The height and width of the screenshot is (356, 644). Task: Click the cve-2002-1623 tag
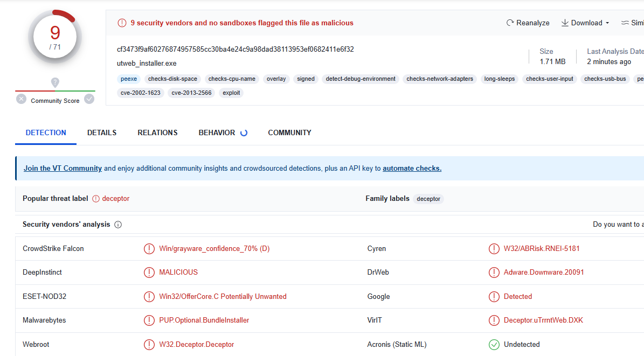(x=141, y=93)
